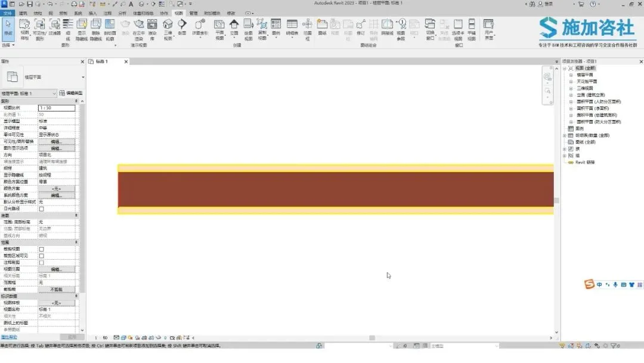
Task: Expand 天花板平面 node in project browser
Action: click(571, 81)
